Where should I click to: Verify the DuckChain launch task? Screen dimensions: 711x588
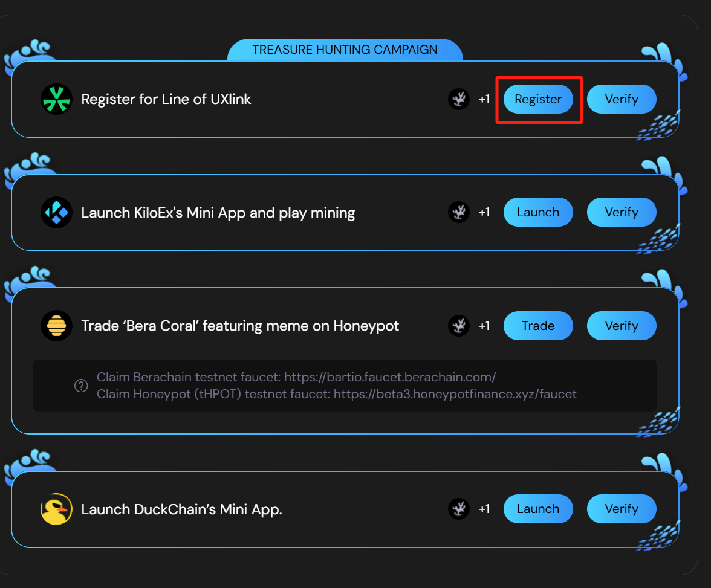(622, 509)
